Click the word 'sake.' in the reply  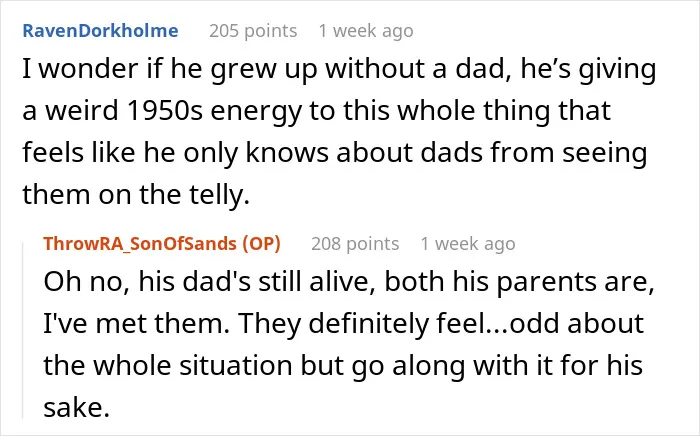click(76, 407)
